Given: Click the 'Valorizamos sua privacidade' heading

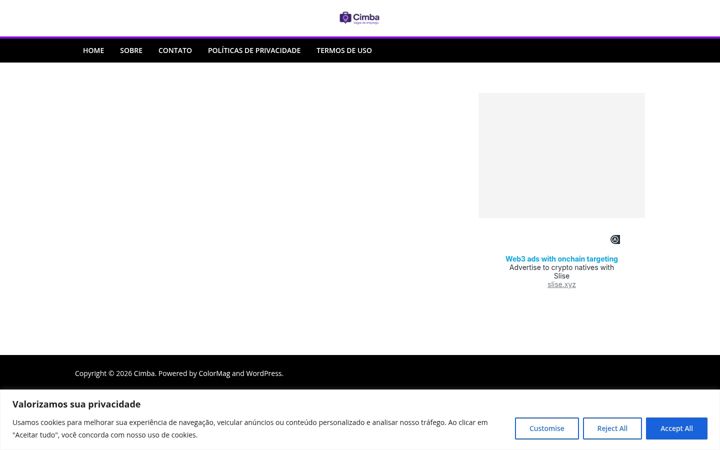Looking at the screenshot, I should 76,404.
